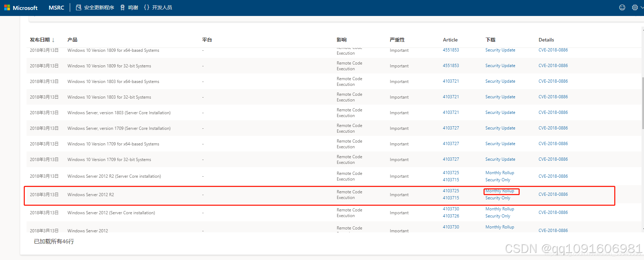
Task: Open article 4103726 for 2012 Server Core
Action: coord(451,216)
